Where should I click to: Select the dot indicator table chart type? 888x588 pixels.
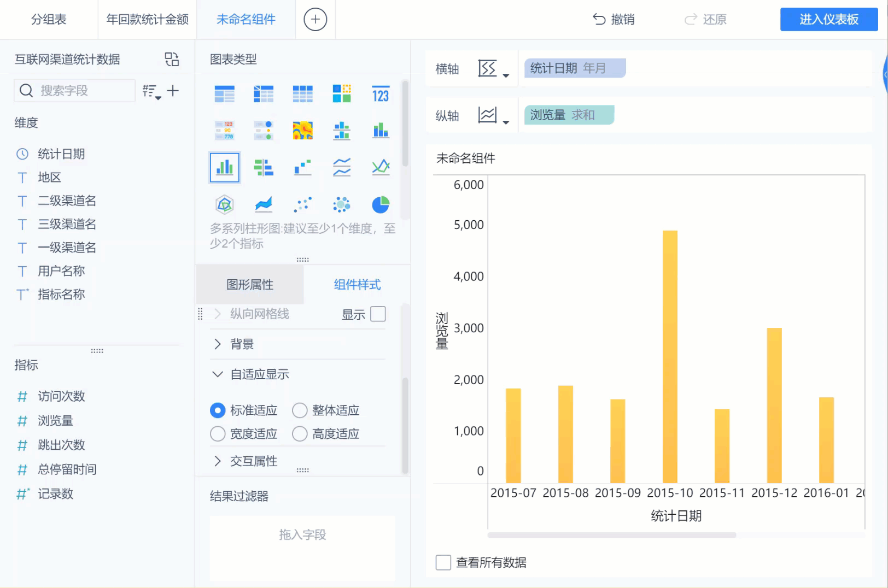click(264, 131)
